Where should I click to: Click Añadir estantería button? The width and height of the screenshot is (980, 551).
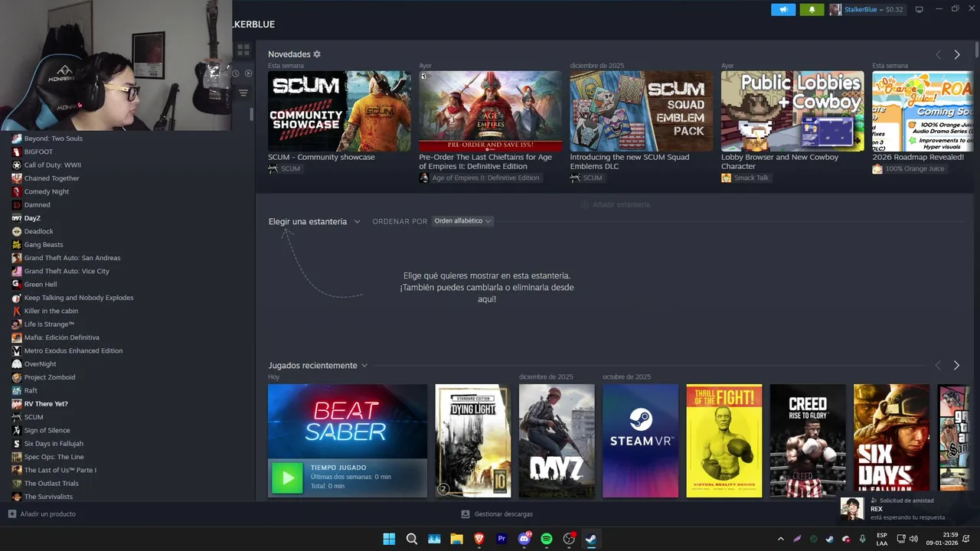pos(616,204)
